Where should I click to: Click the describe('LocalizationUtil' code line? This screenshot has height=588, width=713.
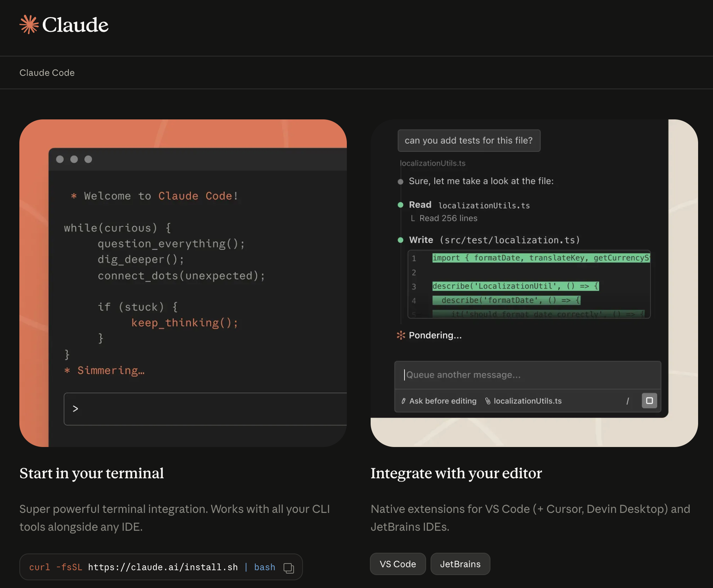click(516, 286)
